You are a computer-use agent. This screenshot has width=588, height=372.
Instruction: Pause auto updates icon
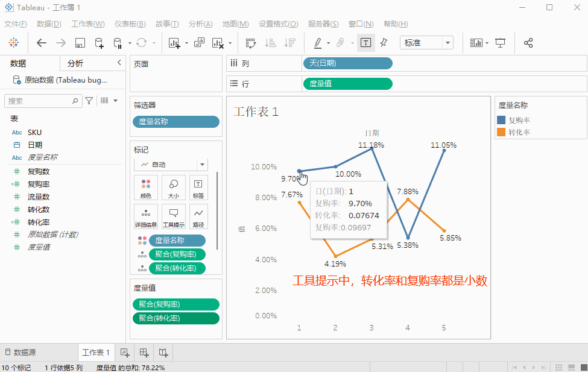(118, 43)
